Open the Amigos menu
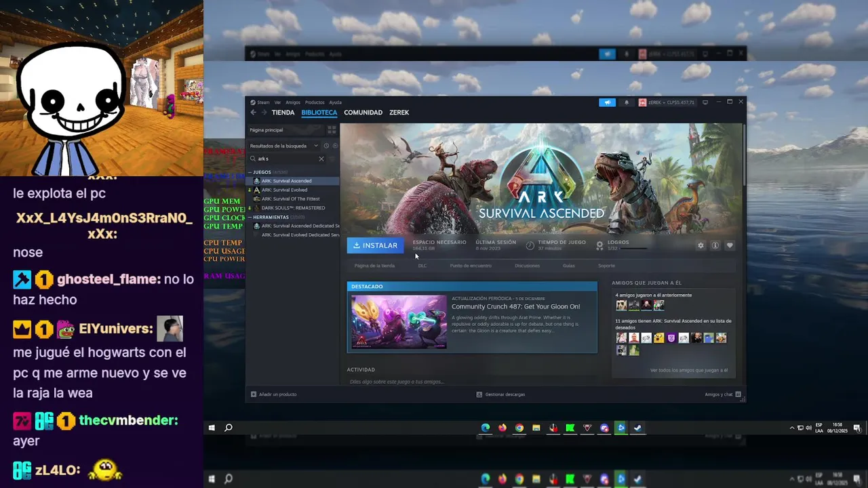The width and height of the screenshot is (868, 488). [x=293, y=102]
